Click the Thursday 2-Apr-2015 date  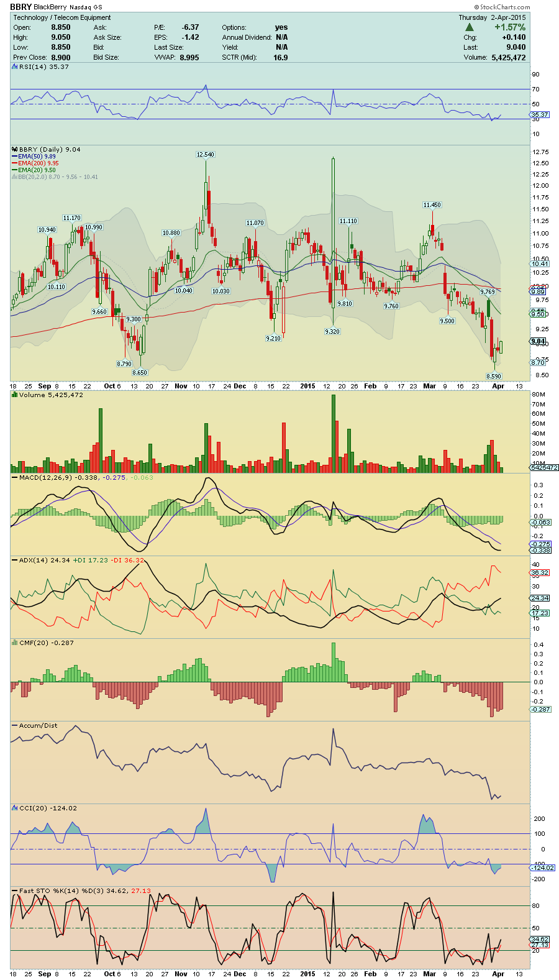tap(492, 17)
